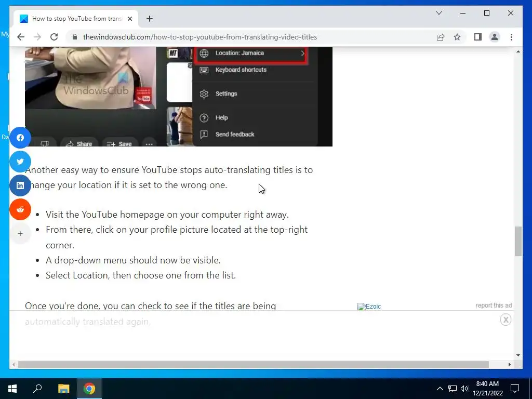This screenshot has width=532, height=399.
Task: Share article on Facebook
Action: pyautogui.click(x=20, y=138)
